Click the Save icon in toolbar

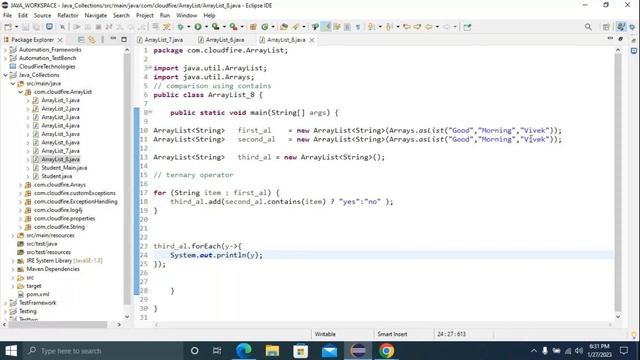click(x=25, y=27)
